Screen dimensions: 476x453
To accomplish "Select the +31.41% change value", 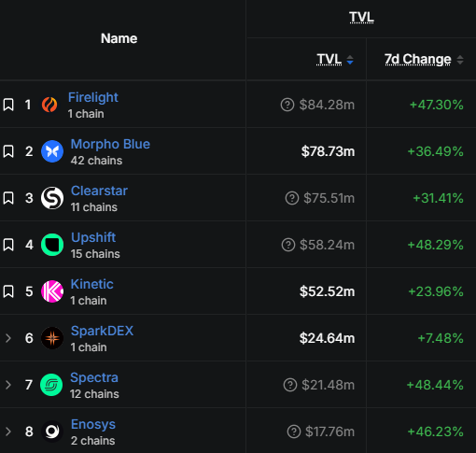I will point(438,198).
